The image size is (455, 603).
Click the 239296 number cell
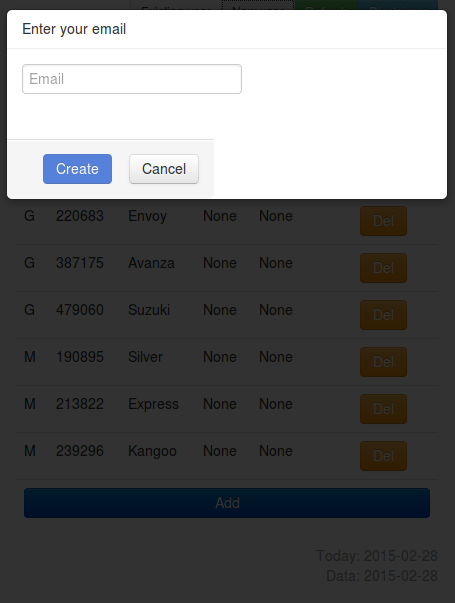[80, 451]
